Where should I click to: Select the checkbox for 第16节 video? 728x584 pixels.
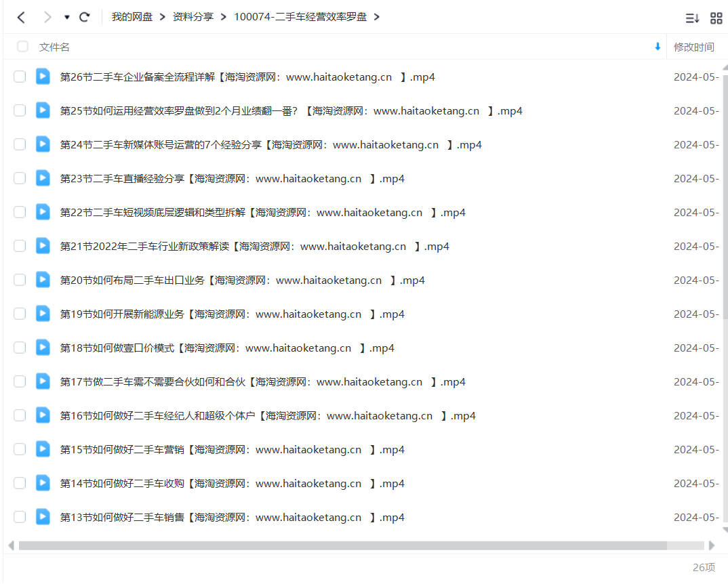pos(20,415)
